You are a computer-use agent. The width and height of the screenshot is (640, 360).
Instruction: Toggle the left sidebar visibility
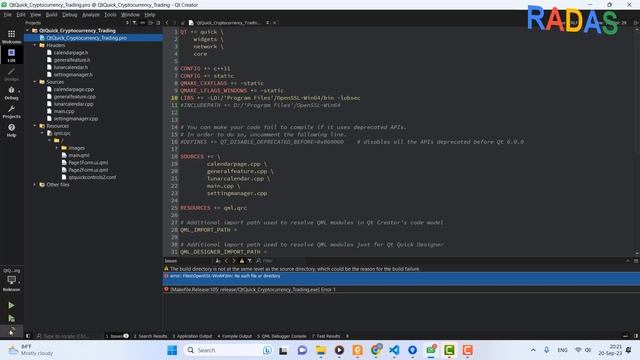tap(28, 336)
